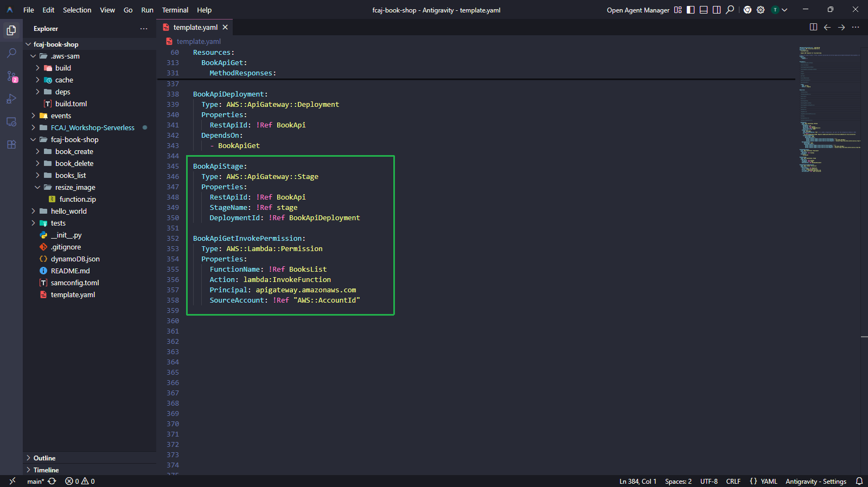Open the Help menu
The height and width of the screenshot is (487, 868).
tap(204, 10)
